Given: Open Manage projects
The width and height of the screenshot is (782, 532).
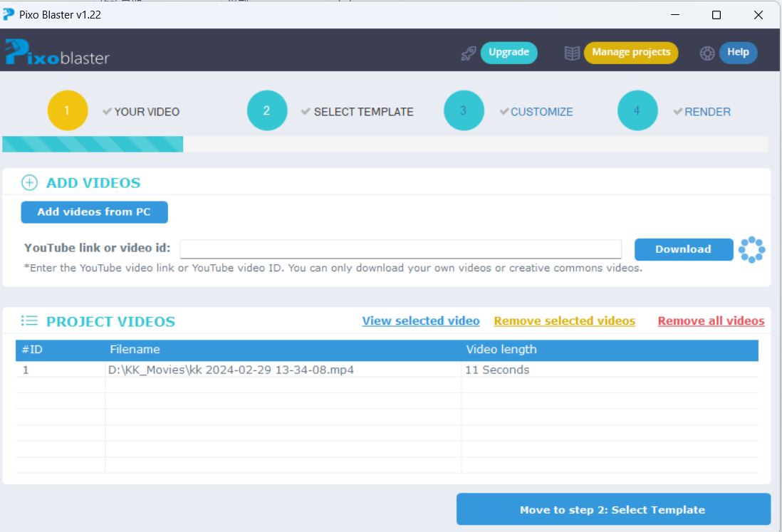Looking at the screenshot, I should (x=631, y=52).
